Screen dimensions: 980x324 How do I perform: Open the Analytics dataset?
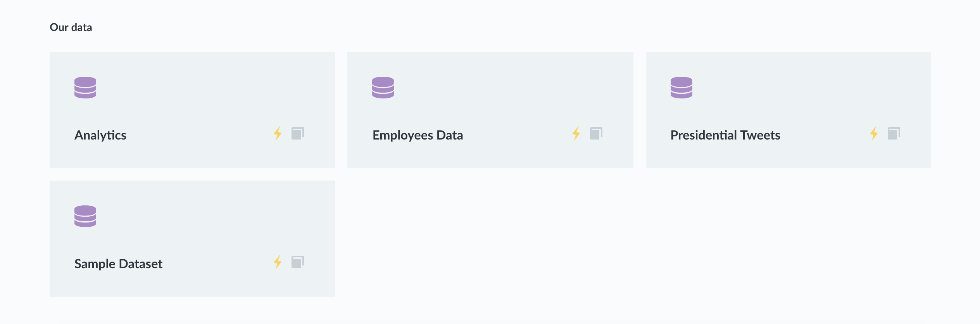100,135
